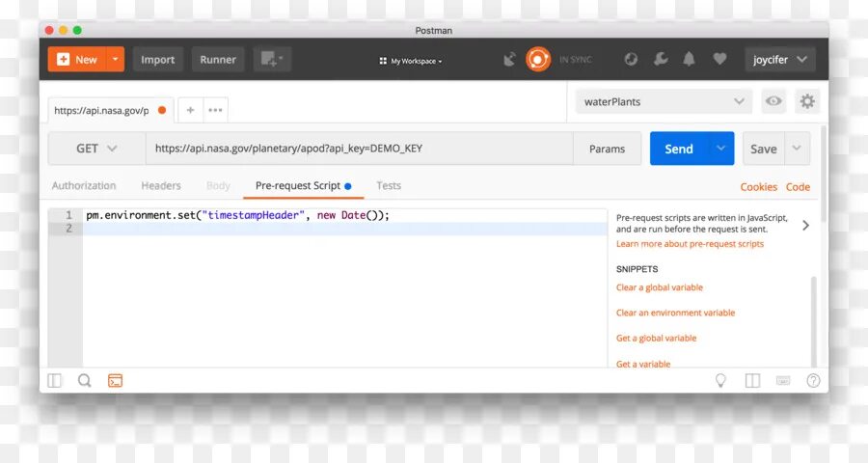Viewport: 868px width, 463px height.
Task: Toggle the sidebar icon in status bar
Action: coord(54,380)
